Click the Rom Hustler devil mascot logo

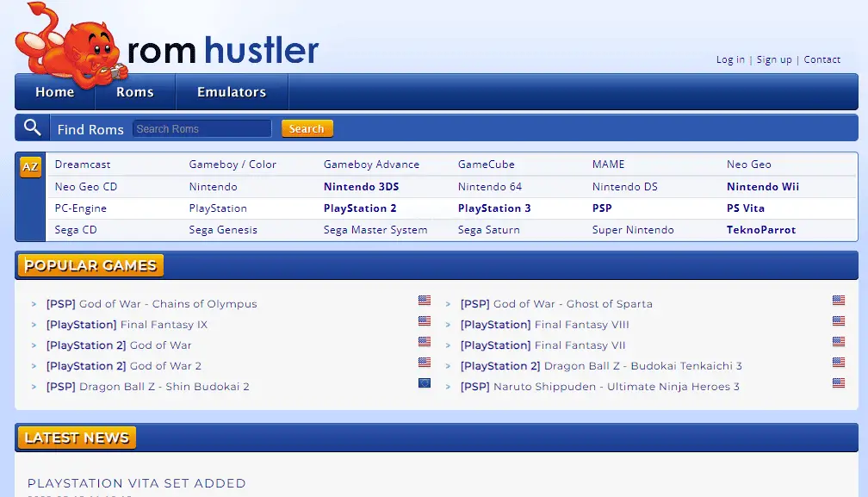[x=71, y=47]
